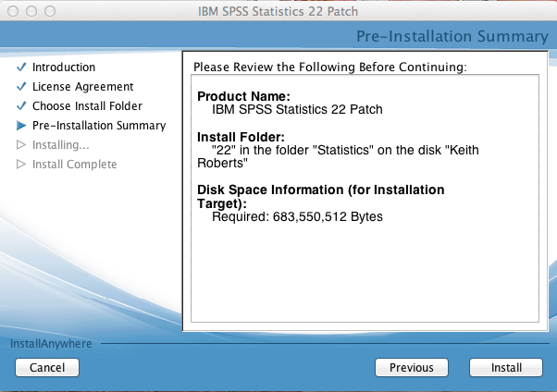
Task: Select the Install Complete step label
Action: click(x=75, y=164)
